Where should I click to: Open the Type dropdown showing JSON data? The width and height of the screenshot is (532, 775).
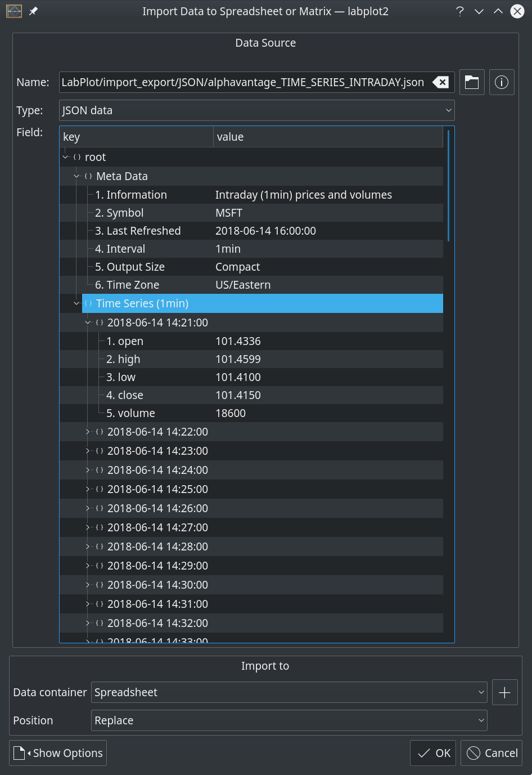pos(256,110)
